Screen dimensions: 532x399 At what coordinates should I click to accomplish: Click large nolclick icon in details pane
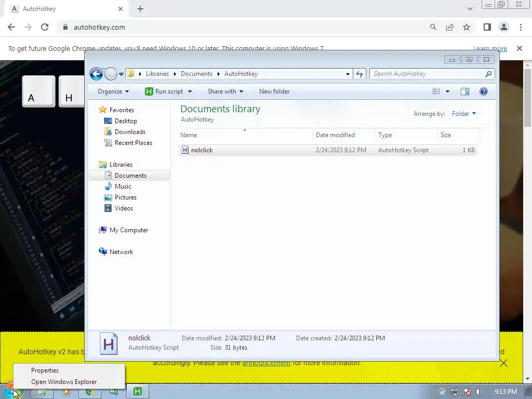tap(109, 343)
